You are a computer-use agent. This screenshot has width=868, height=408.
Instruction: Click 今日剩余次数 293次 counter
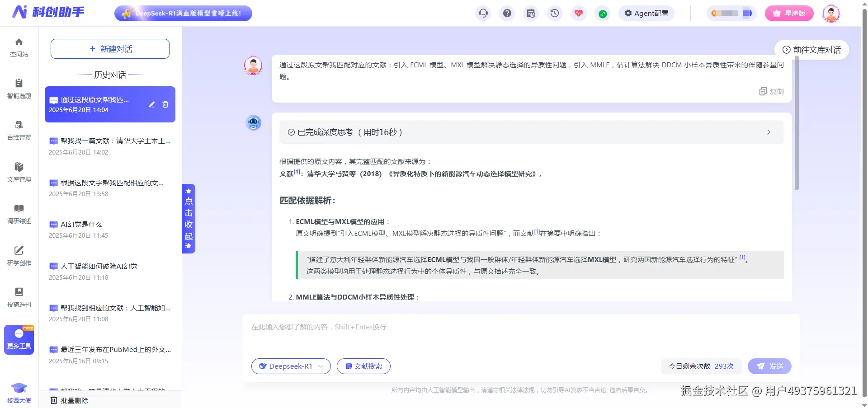pyautogui.click(x=701, y=366)
